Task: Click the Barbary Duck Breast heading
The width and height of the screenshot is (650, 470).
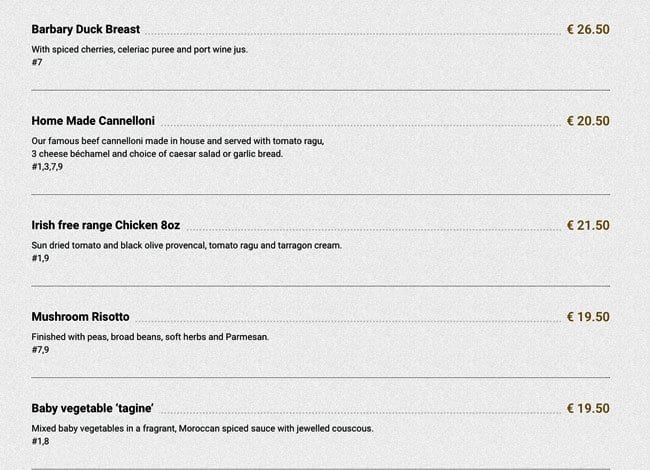Action: tap(86, 30)
